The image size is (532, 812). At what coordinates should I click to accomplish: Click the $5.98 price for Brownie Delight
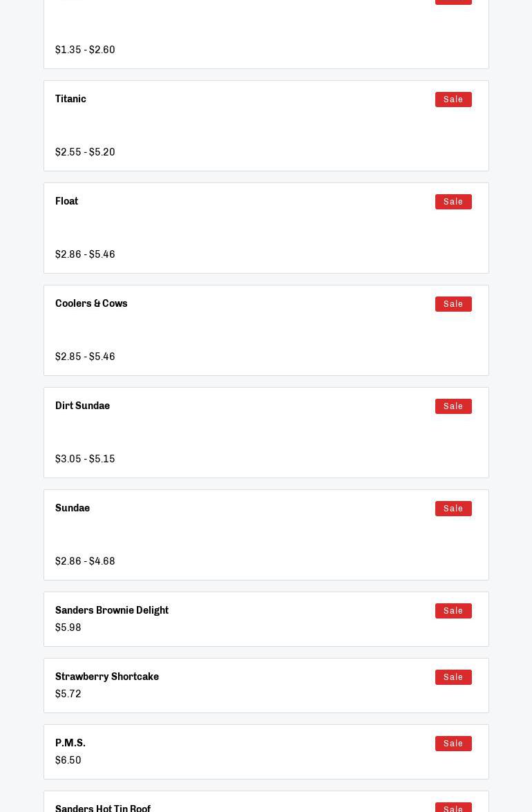click(x=68, y=627)
